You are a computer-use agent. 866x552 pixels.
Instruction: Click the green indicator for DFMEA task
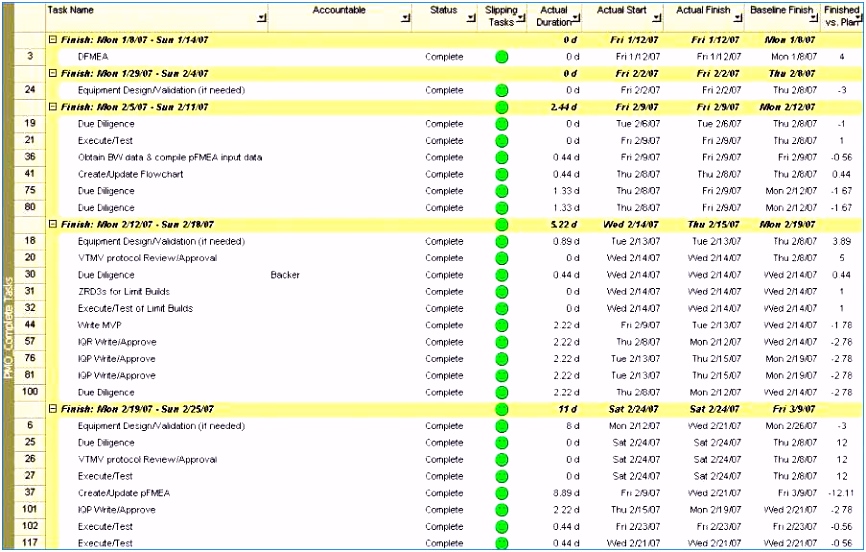[x=501, y=56]
